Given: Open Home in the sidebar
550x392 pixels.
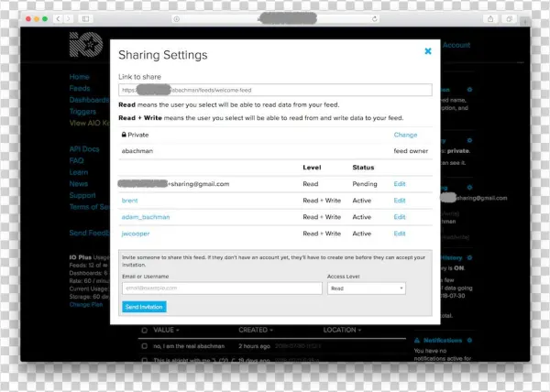Looking at the screenshot, I should 79,77.
